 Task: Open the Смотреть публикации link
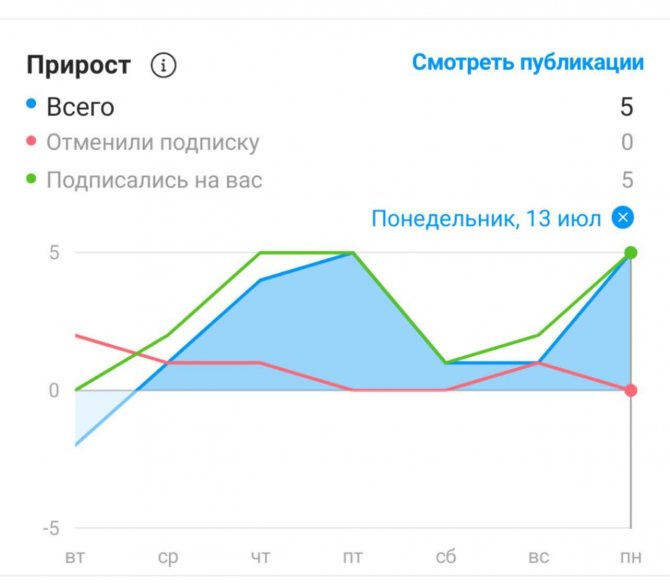(528, 62)
